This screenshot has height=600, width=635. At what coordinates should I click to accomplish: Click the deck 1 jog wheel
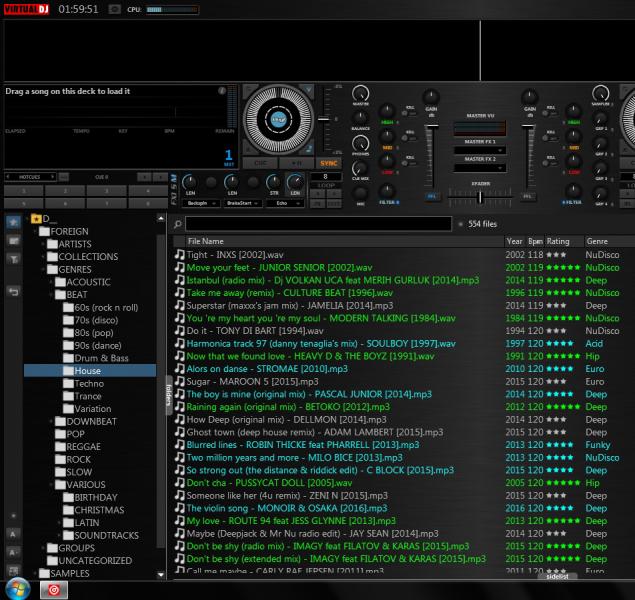click(279, 119)
